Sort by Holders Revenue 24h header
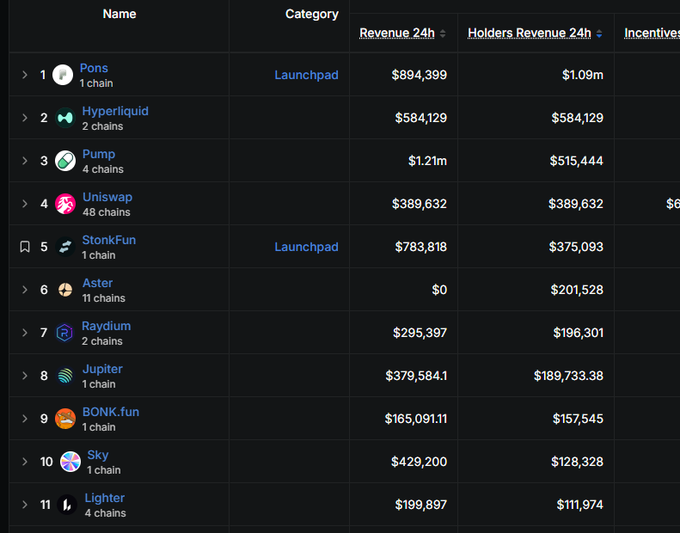This screenshot has height=533, width=680. coord(529,33)
